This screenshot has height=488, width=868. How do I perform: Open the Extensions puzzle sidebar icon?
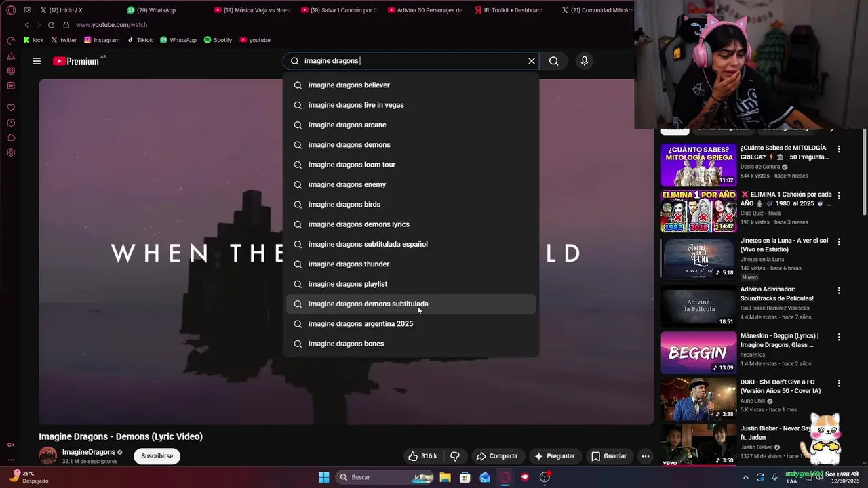[x=11, y=138]
